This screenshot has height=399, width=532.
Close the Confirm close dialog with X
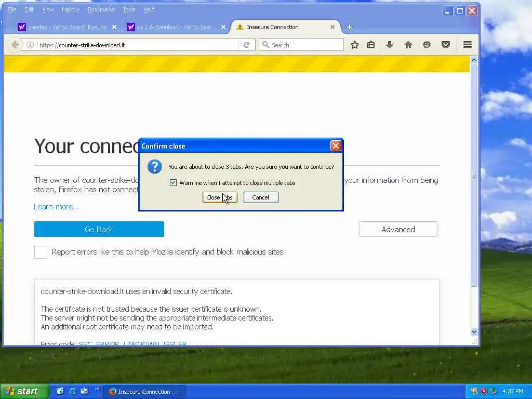click(x=336, y=146)
